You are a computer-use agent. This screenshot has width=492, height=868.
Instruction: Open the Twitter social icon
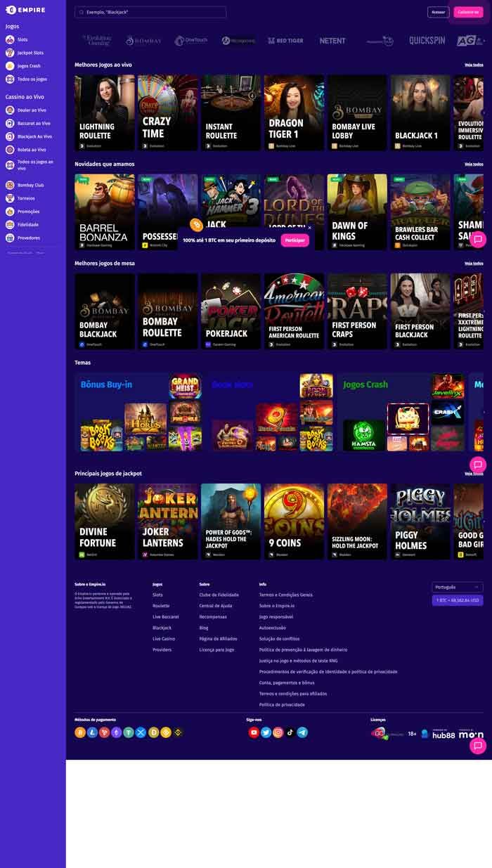[266, 732]
